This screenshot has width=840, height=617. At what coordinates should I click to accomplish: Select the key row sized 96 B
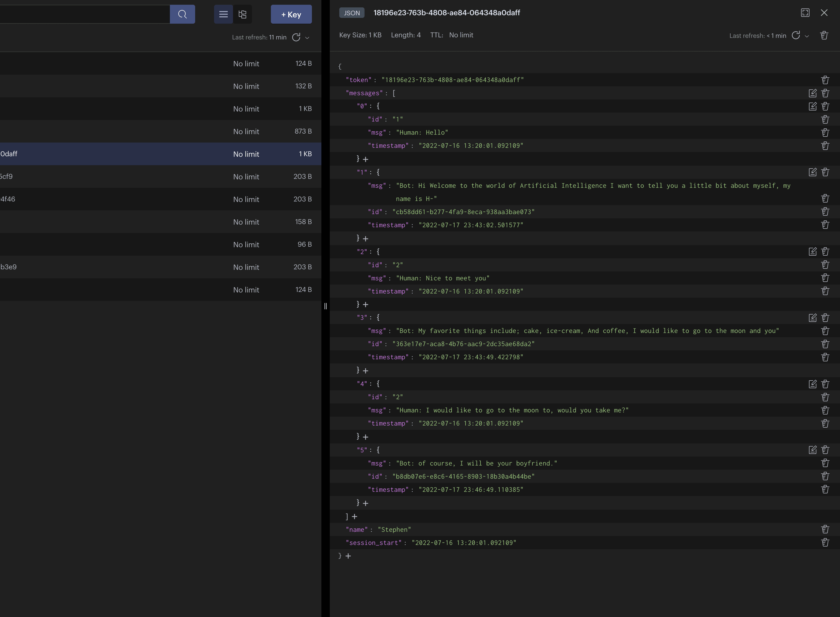161,244
